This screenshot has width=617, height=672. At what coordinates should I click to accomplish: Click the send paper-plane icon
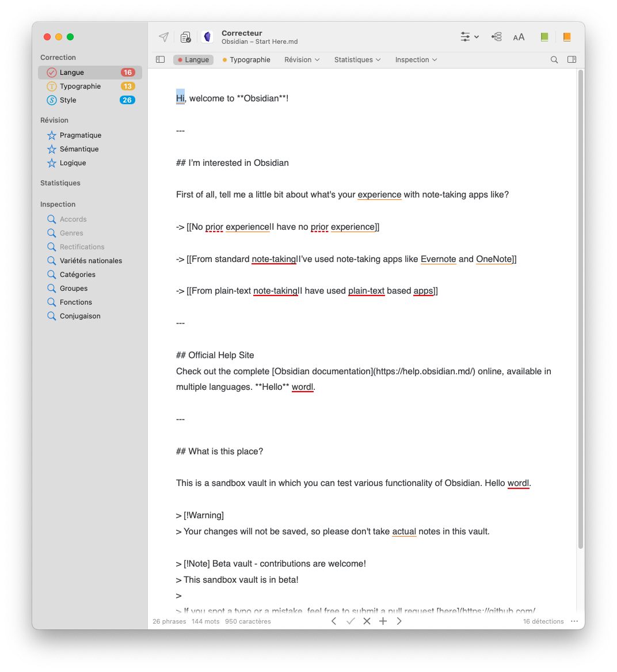pyautogui.click(x=163, y=37)
